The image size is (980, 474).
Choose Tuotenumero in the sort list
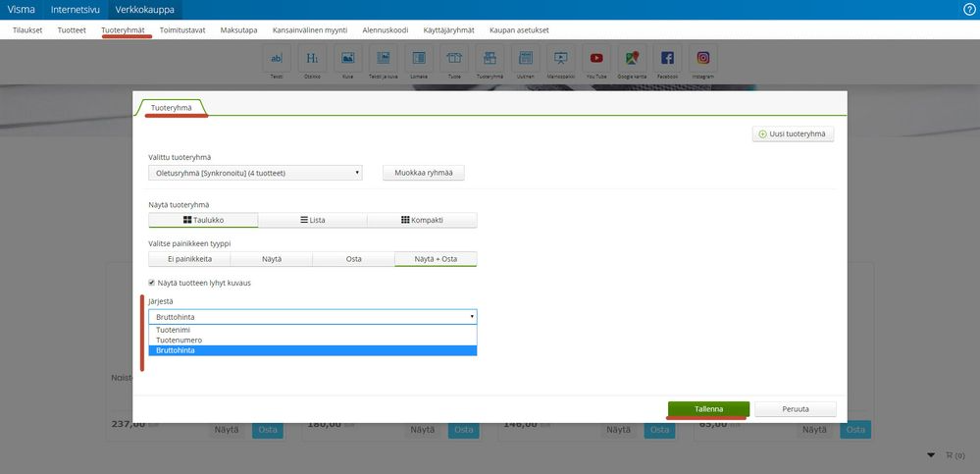click(313, 341)
